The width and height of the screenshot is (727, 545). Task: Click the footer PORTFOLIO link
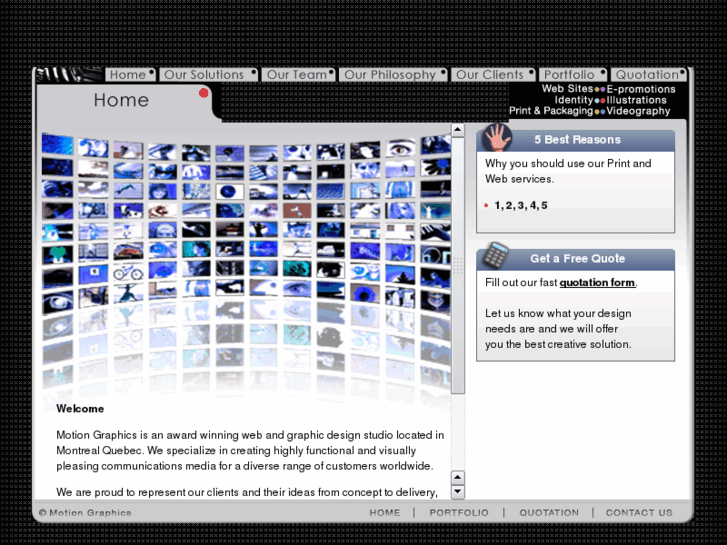[459, 513]
